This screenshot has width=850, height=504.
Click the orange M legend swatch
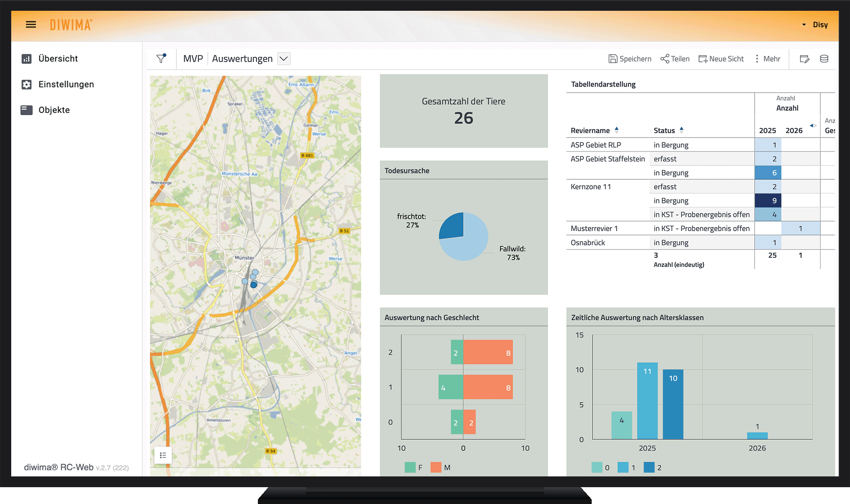(x=436, y=467)
